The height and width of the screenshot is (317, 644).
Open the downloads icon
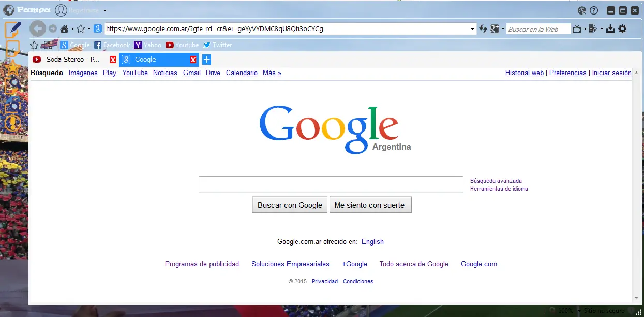pos(610,28)
